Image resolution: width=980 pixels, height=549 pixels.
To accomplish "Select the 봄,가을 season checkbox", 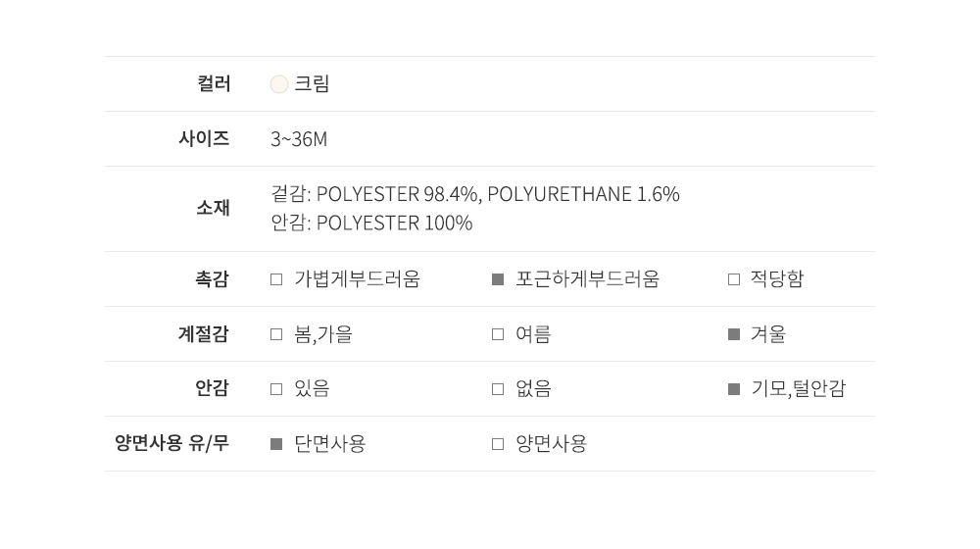I will point(276,334).
